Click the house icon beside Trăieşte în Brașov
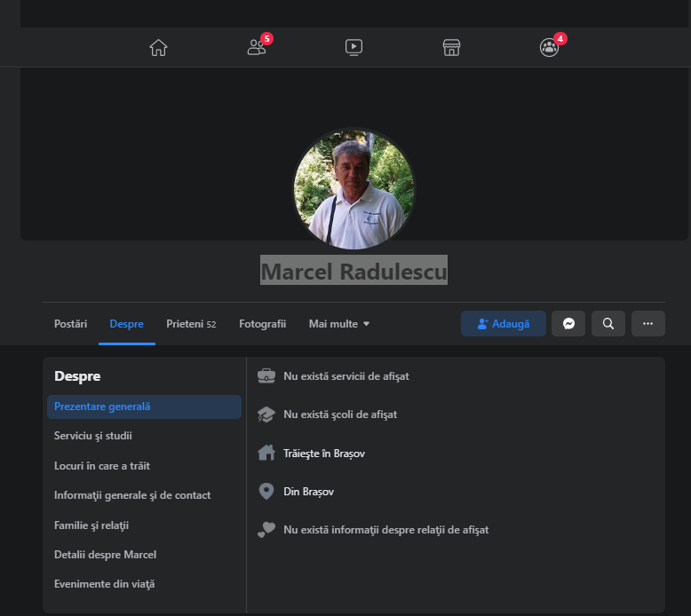The image size is (691, 616). (x=266, y=453)
